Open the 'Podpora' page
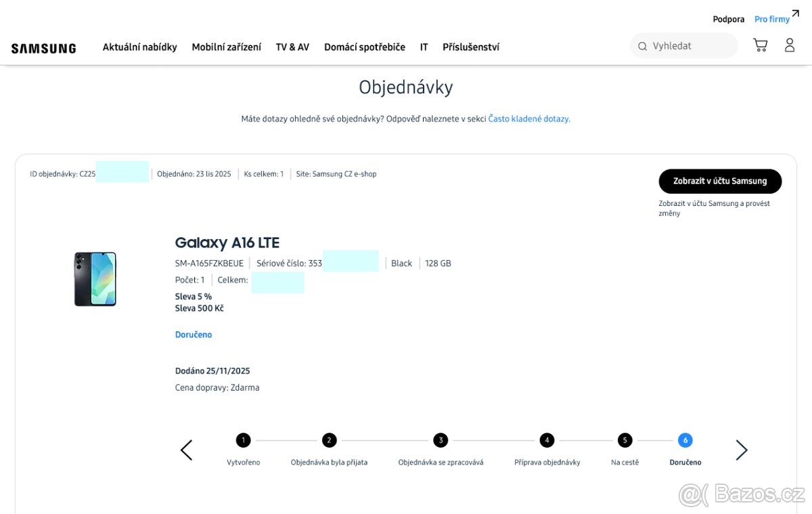 [x=728, y=19]
